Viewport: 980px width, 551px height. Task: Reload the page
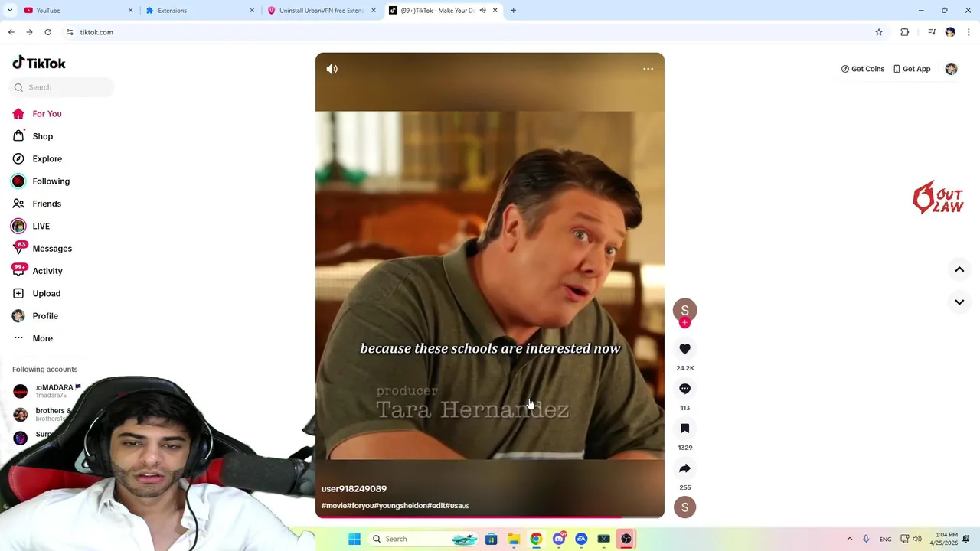pyautogui.click(x=47, y=32)
